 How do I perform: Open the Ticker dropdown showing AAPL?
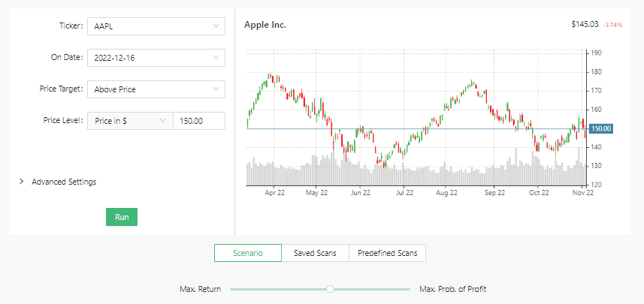click(156, 26)
